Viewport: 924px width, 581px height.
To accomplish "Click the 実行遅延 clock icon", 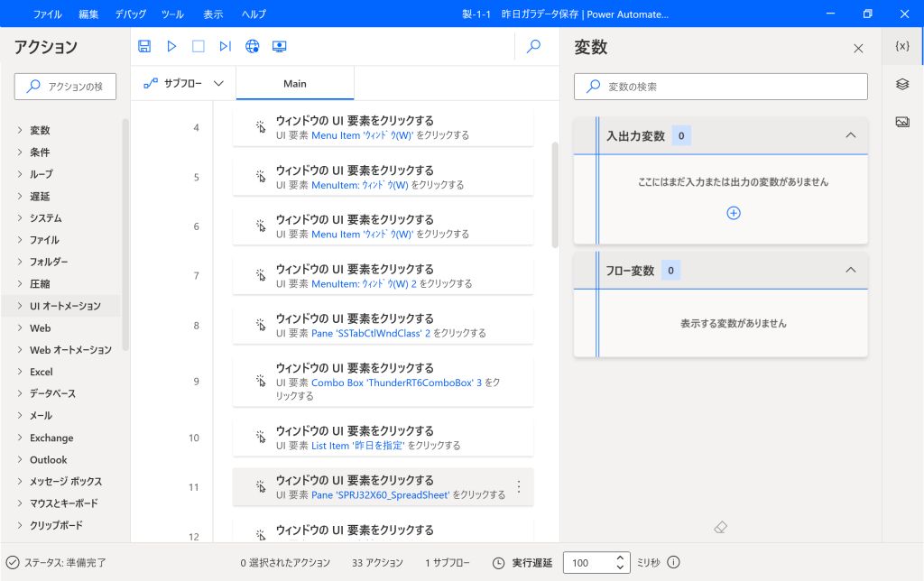I will coord(498,563).
